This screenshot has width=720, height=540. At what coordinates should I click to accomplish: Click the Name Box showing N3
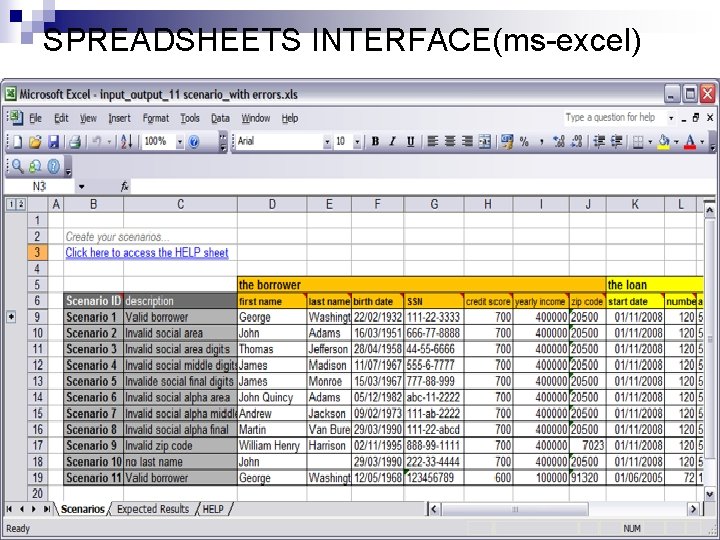click(39, 186)
